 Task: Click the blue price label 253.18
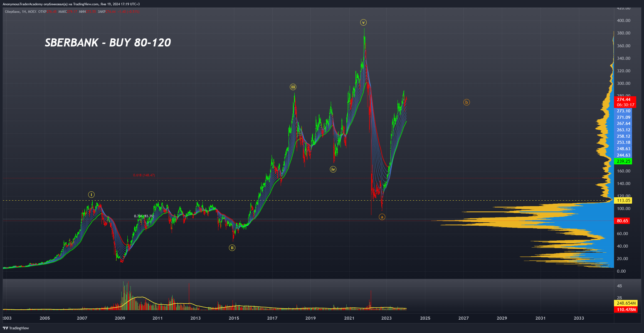pos(623,142)
